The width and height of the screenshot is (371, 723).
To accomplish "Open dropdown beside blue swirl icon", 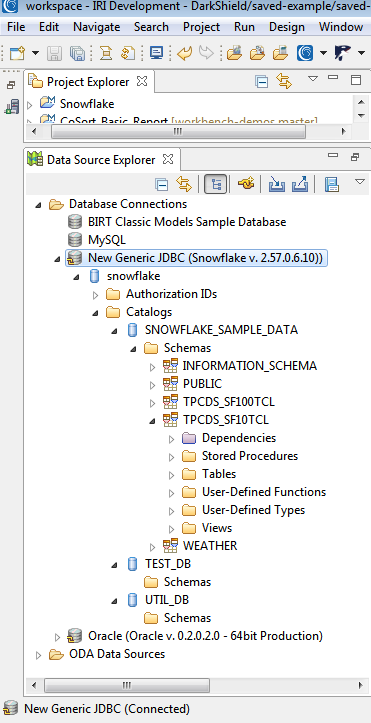I will point(324,53).
